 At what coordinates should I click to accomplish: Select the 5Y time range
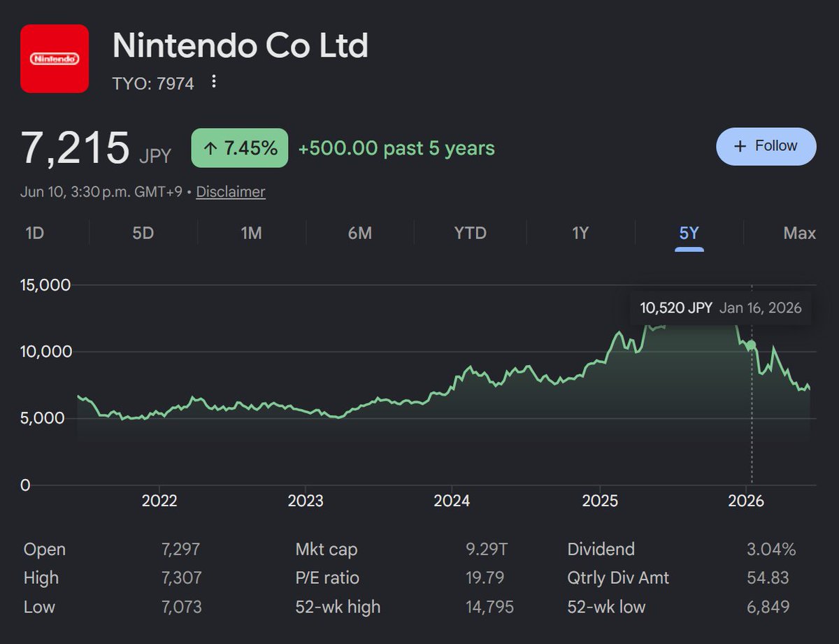coord(689,233)
